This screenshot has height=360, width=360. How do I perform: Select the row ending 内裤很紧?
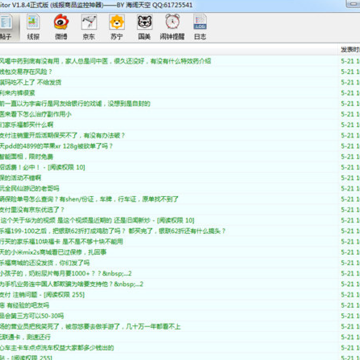(180, 93)
